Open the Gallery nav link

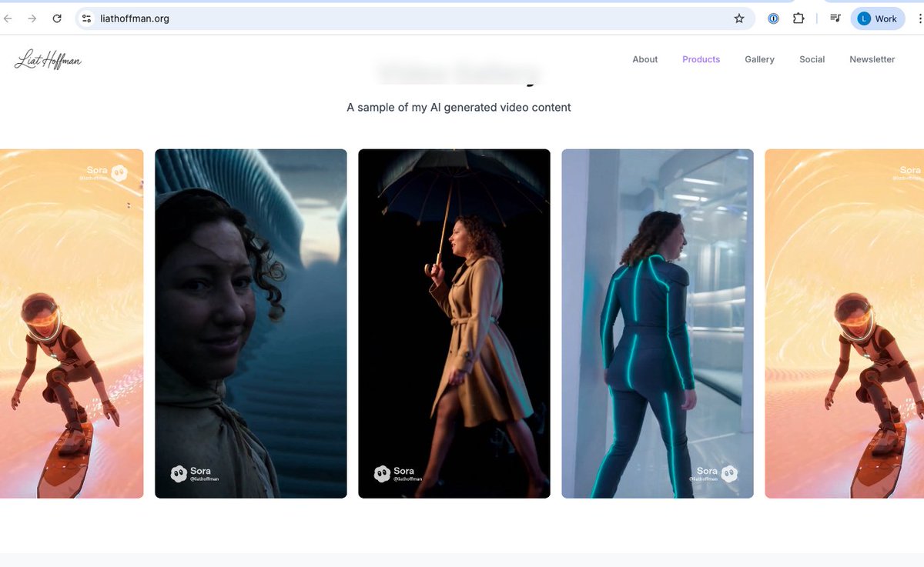pyautogui.click(x=759, y=59)
